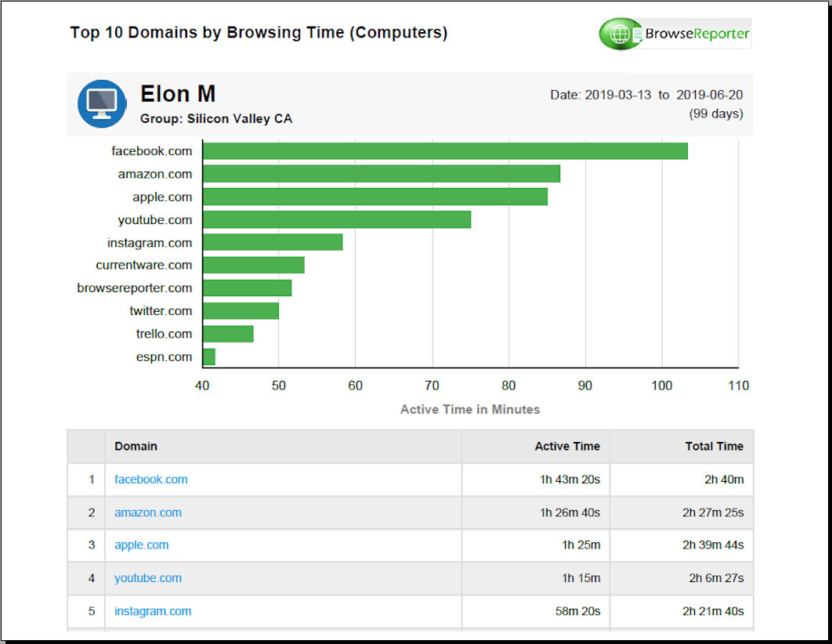Click the facebook.com bar in chart
Viewport: 832px width, 644px height.
445,151
